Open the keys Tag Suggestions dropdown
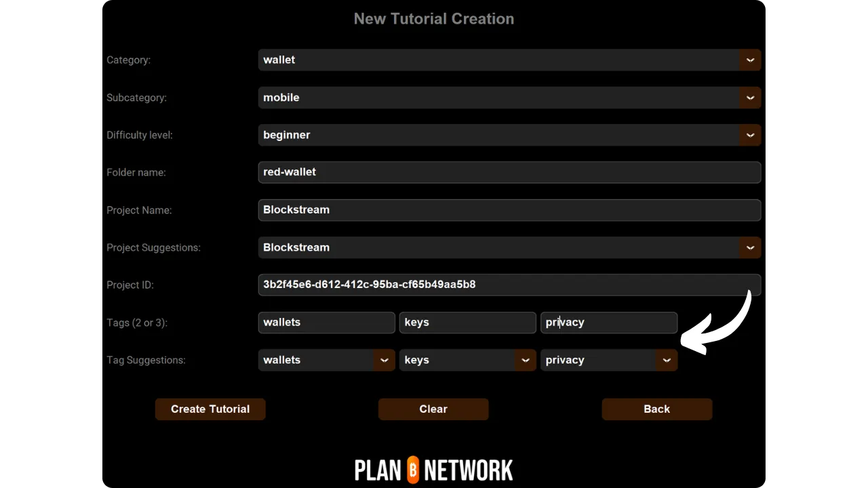This screenshot has width=868, height=488. pos(461,360)
